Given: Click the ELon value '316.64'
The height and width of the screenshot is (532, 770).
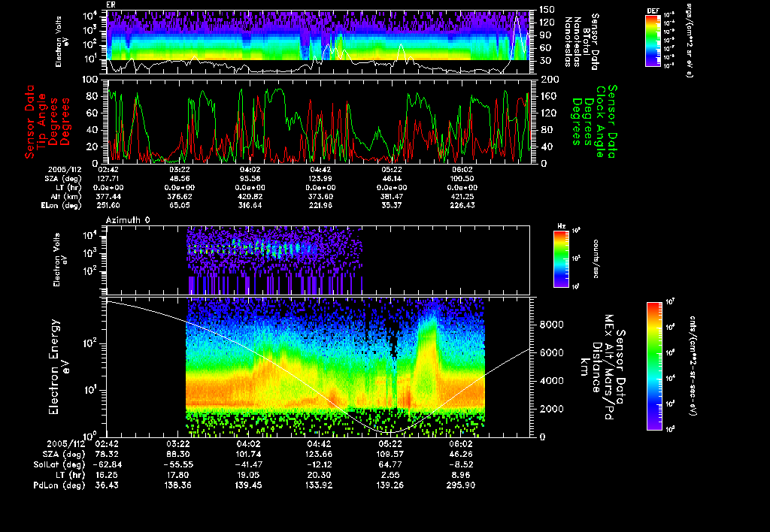Looking at the screenshot, I should pyautogui.click(x=250, y=206).
